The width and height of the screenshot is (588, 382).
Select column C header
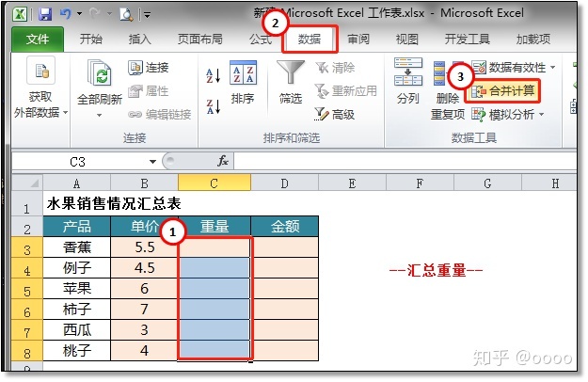215,183
